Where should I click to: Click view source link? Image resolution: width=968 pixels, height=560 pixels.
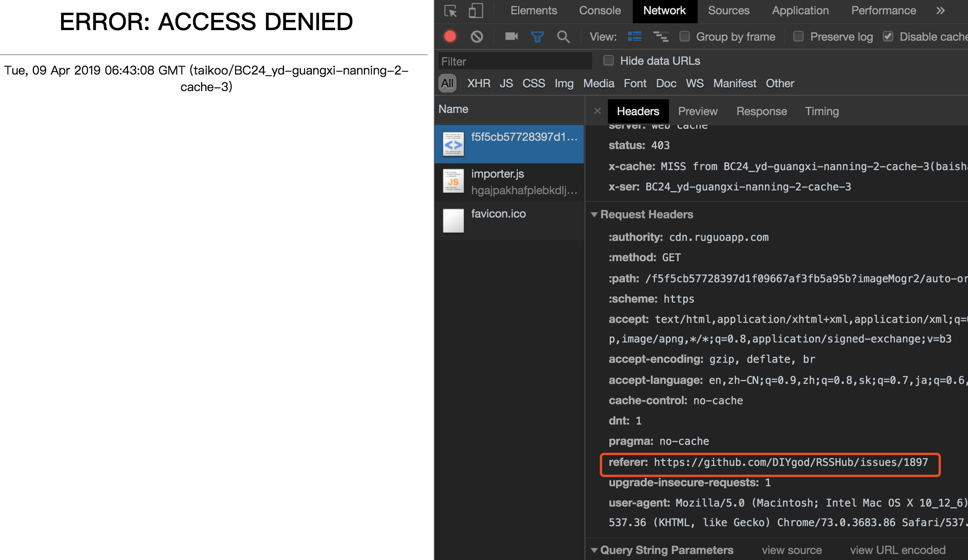[x=792, y=551]
